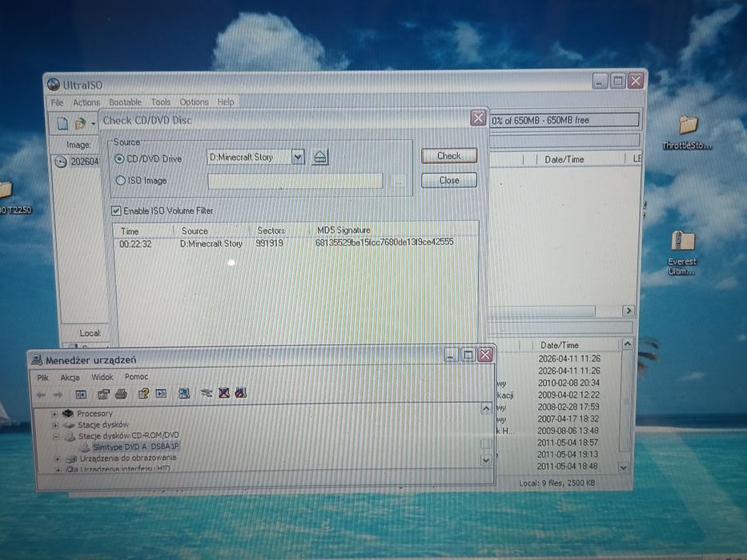Click the Help question-mark icon in Device Manager
This screenshot has width=747, height=560.
[x=143, y=394]
